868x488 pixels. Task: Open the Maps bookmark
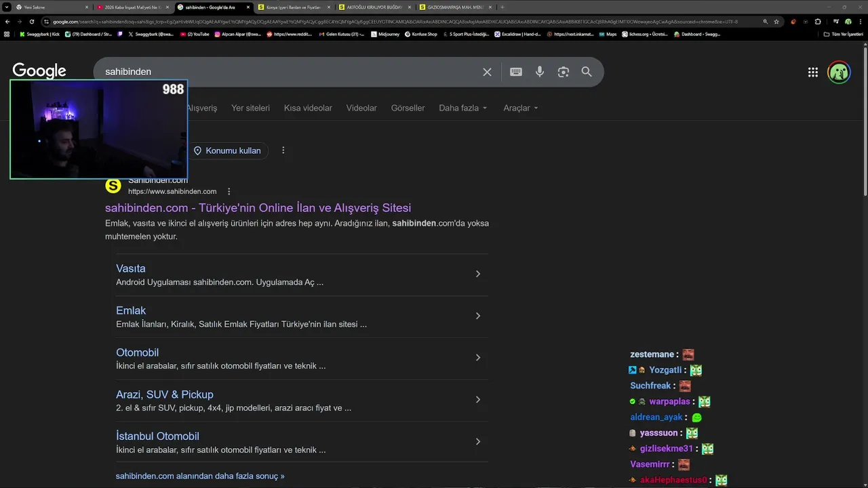coord(608,34)
